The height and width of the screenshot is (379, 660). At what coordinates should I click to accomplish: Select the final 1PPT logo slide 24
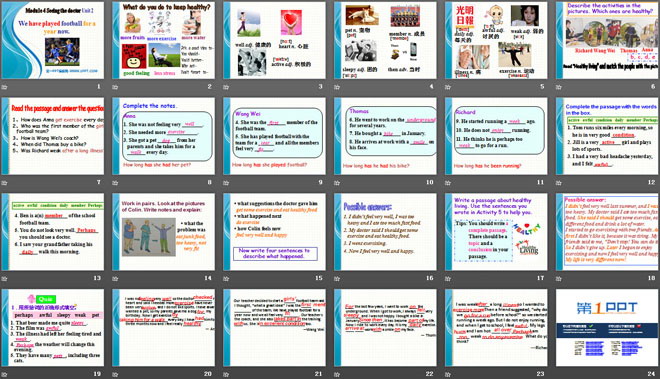(607, 328)
